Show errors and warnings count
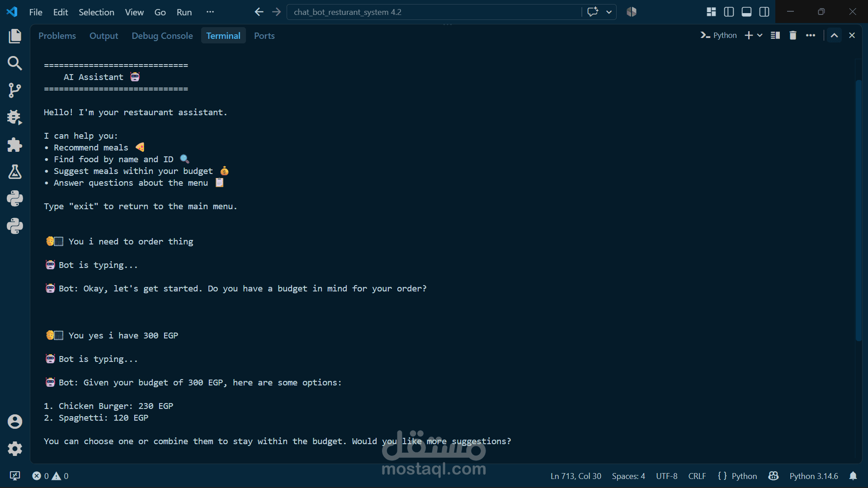Screen dimensions: 868x488 pyautogui.click(x=50, y=476)
